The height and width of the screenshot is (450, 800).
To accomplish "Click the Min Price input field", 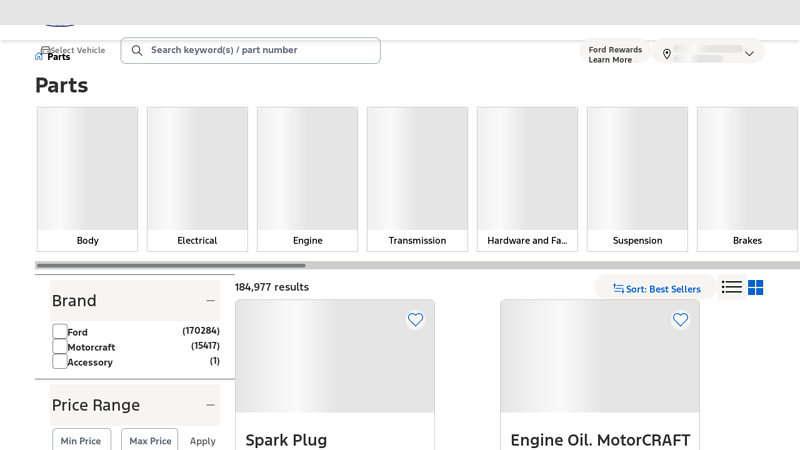I will click(82, 440).
